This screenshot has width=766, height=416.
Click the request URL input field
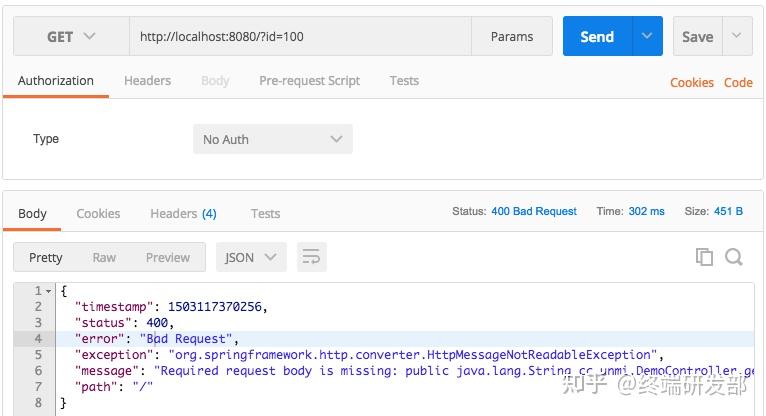pos(300,37)
